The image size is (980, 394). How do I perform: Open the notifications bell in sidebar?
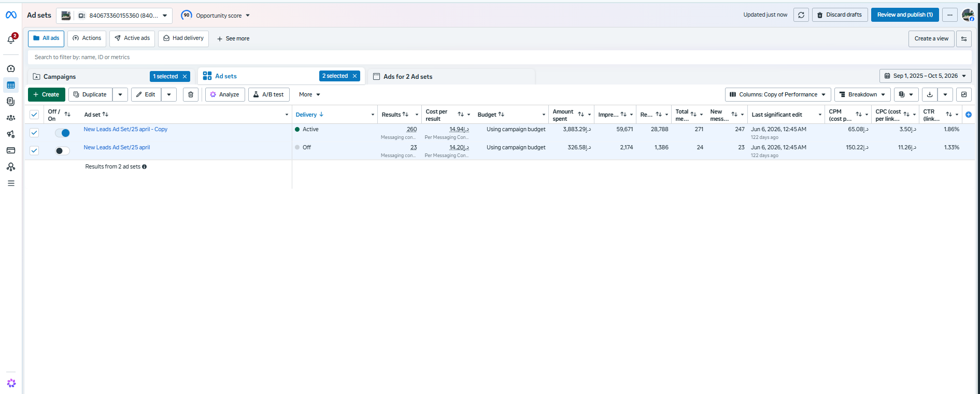pos(11,39)
